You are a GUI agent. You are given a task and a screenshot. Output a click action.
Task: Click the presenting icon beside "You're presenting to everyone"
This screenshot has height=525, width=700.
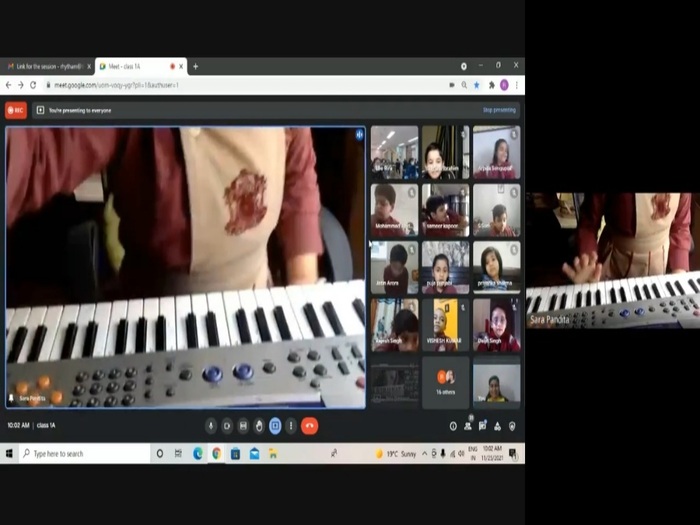(x=40, y=110)
